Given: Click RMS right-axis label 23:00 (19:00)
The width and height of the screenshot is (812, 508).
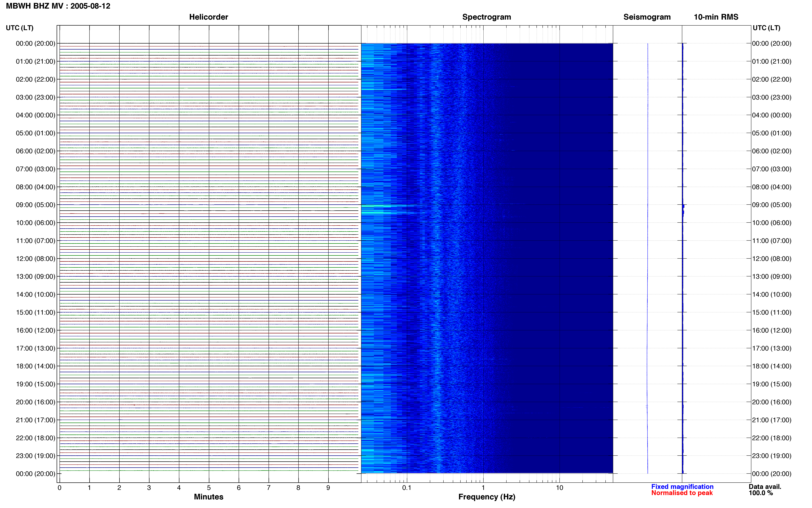Looking at the screenshot, I should coord(772,456).
